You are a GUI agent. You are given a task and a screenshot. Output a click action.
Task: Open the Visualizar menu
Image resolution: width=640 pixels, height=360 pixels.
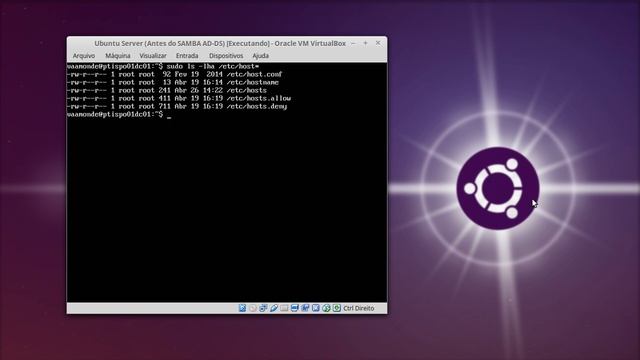coord(153,56)
